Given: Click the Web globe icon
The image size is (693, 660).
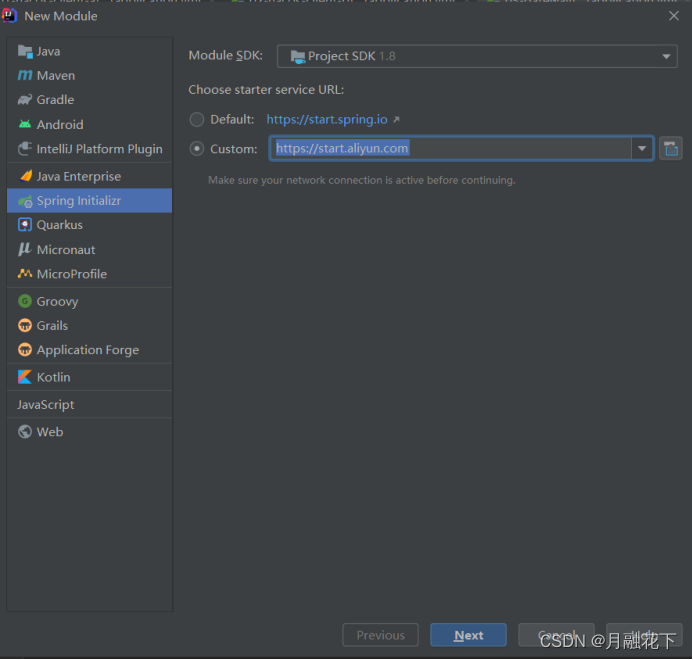Looking at the screenshot, I should click(25, 432).
